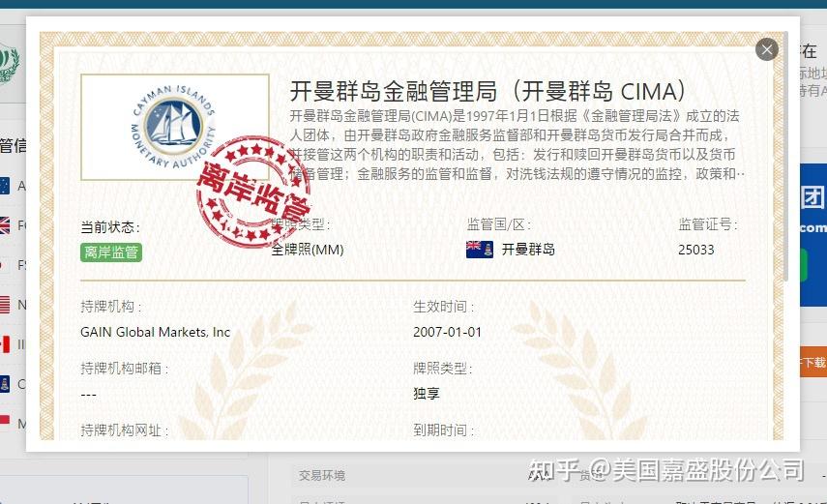Select effective date 2007-01-01
The width and height of the screenshot is (827, 504).
pyautogui.click(x=447, y=332)
